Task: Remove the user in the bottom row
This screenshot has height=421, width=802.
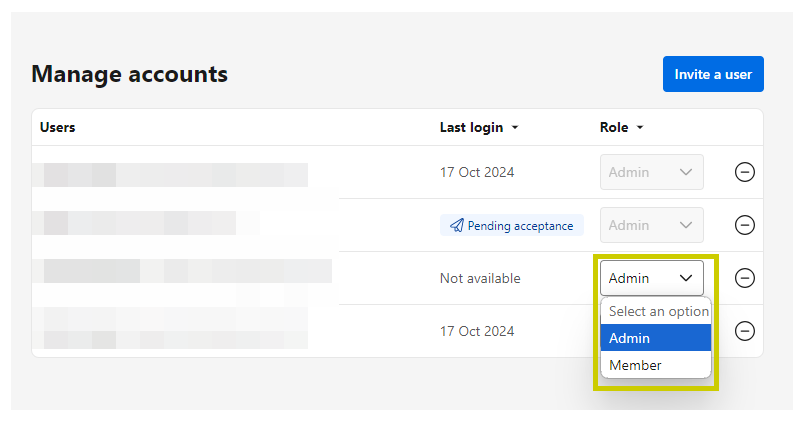Action: tap(744, 331)
